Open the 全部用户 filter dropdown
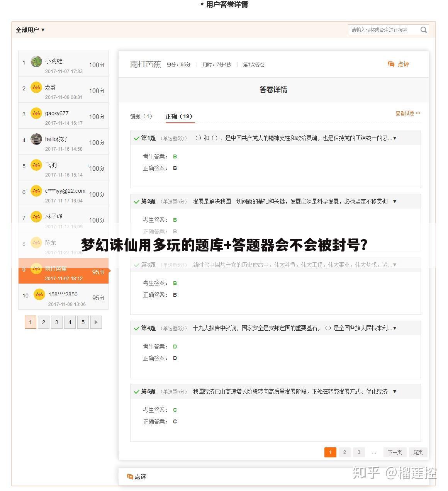Screen dimensions: 448x491 pos(30,30)
